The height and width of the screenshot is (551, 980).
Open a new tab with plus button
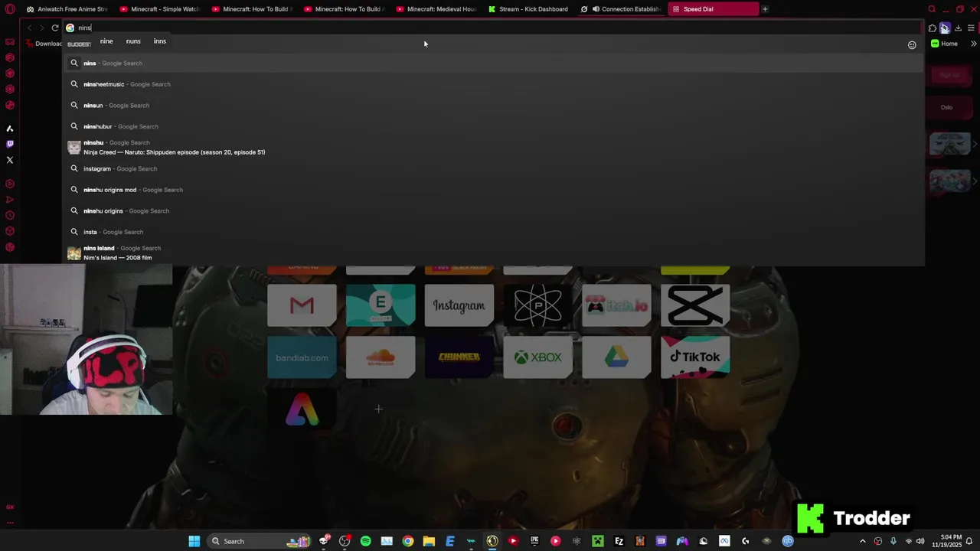[765, 9]
